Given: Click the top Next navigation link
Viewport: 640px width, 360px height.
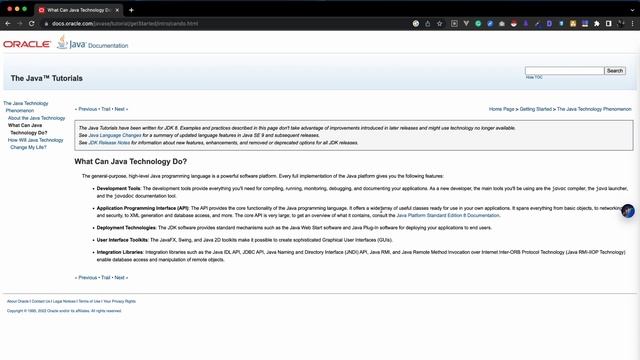Looking at the screenshot, I should [x=119, y=109].
